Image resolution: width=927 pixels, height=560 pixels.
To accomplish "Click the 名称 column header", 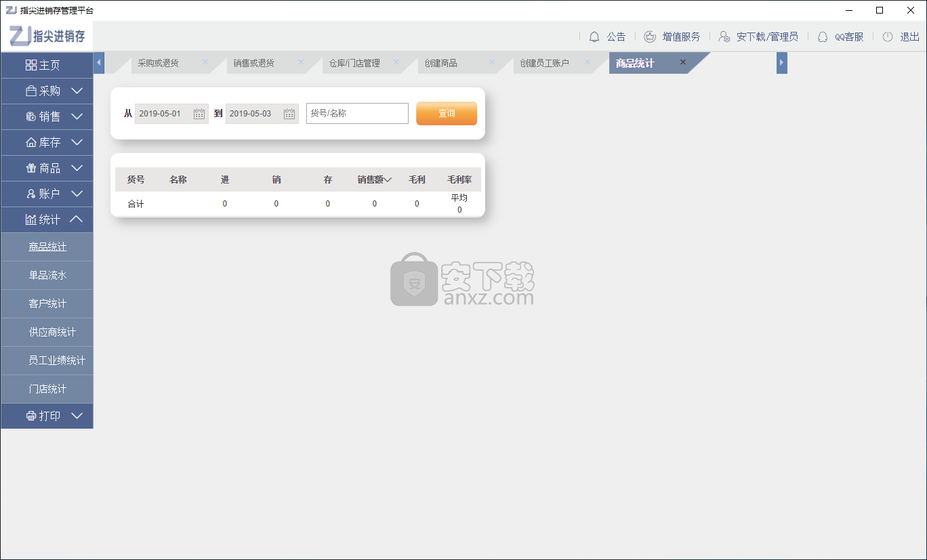I will click(178, 180).
